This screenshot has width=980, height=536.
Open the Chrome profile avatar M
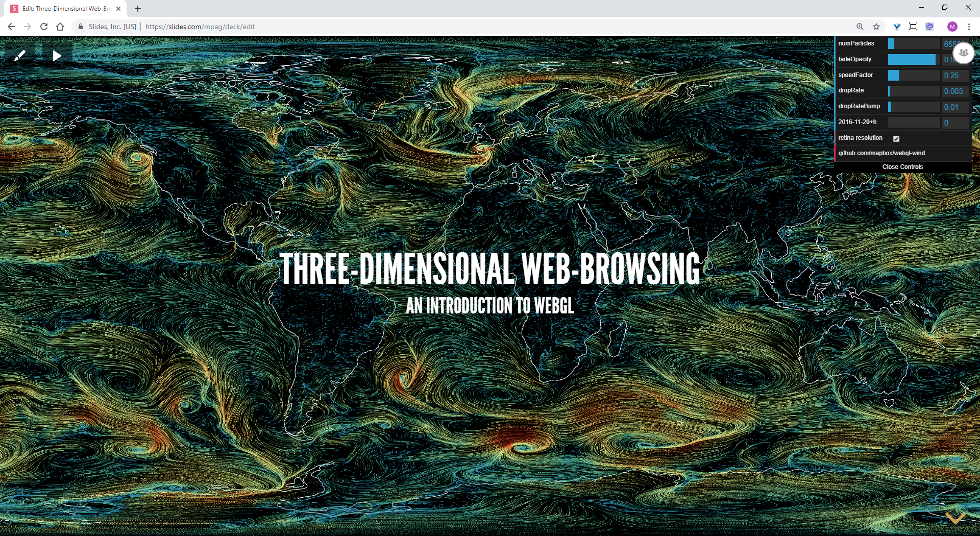(952, 27)
